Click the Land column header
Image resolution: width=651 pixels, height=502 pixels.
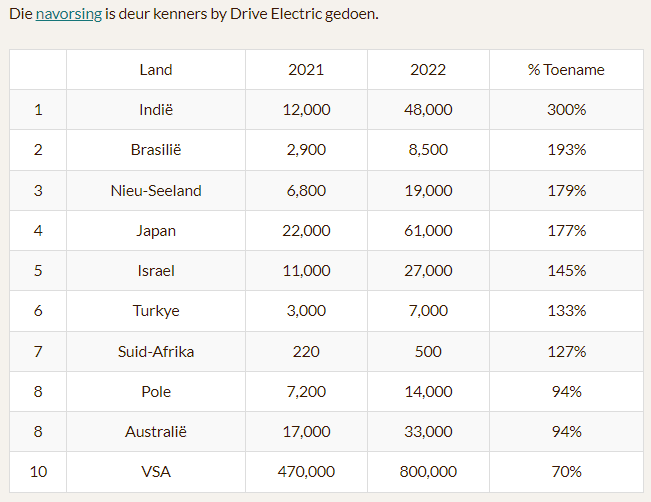[156, 70]
